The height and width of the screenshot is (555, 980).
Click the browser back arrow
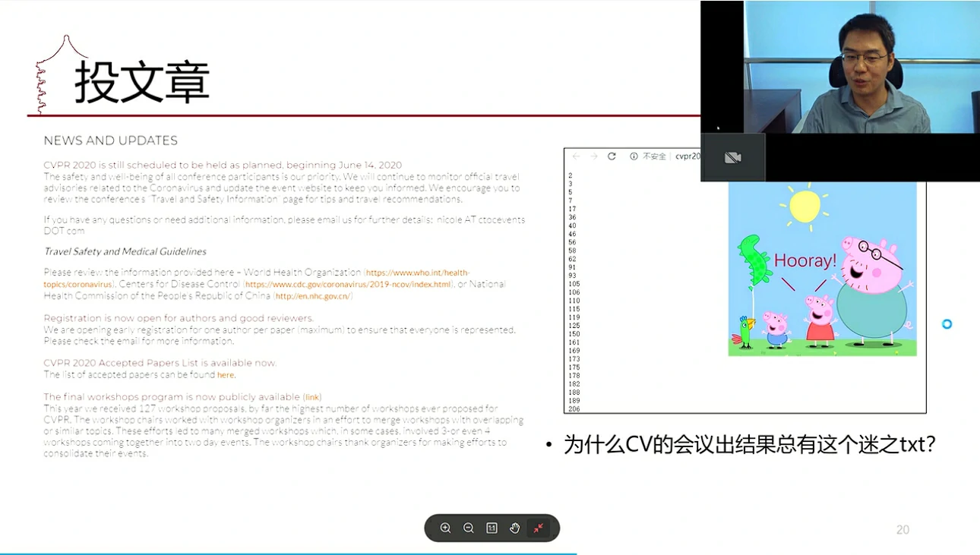point(576,156)
